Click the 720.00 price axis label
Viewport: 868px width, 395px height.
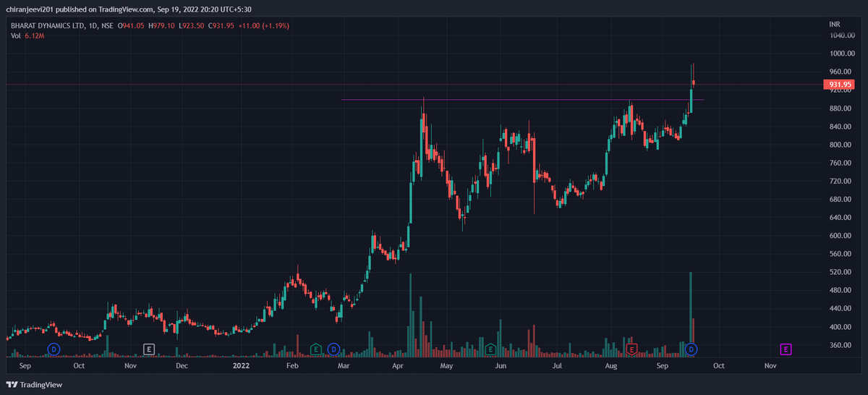click(840, 182)
